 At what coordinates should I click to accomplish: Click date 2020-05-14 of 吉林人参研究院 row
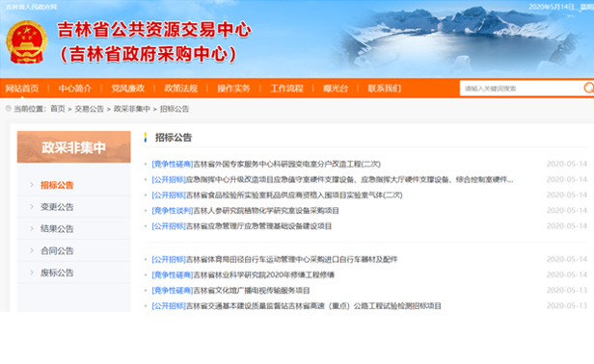point(567,211)
